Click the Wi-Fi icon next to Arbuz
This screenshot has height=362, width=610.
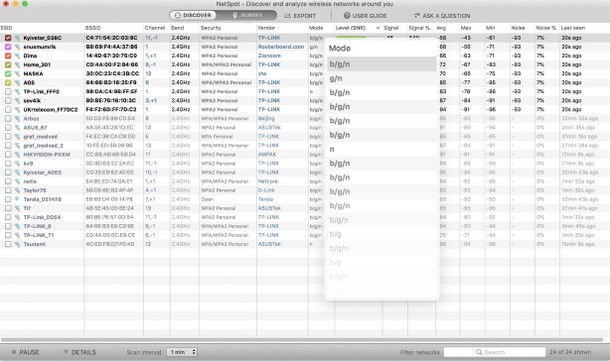coord(17,118)
